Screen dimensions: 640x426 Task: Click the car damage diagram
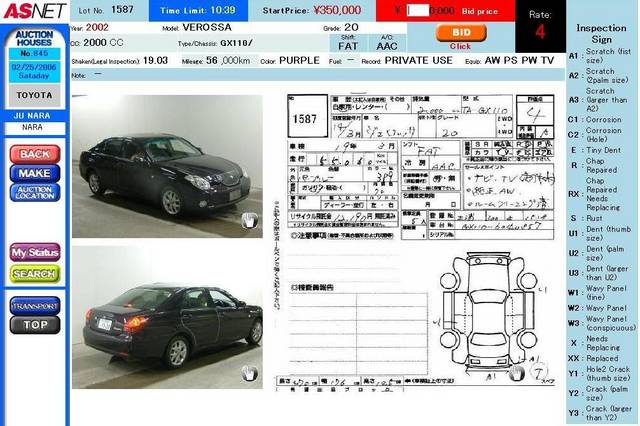click(x=488, y=314)
